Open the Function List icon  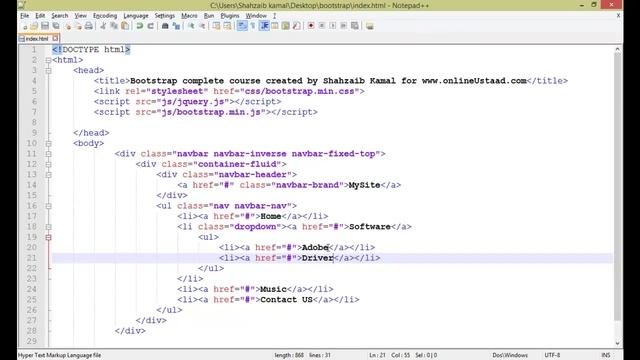click(296, 26)
